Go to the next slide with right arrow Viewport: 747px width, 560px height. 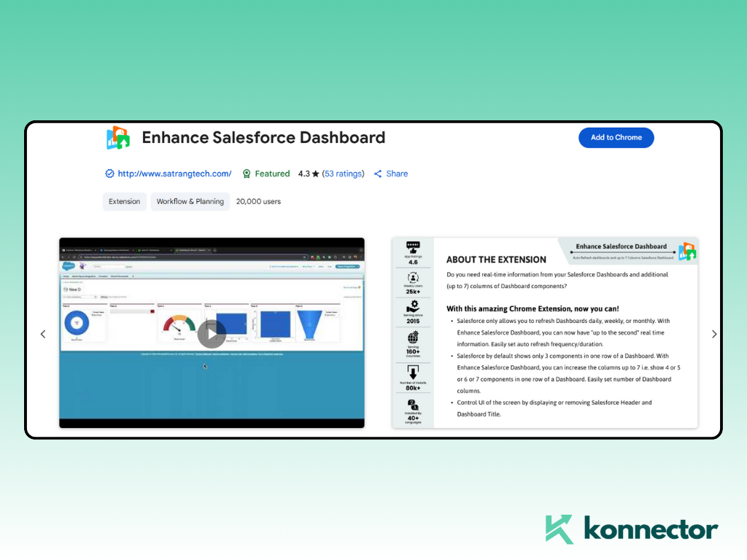713,334
